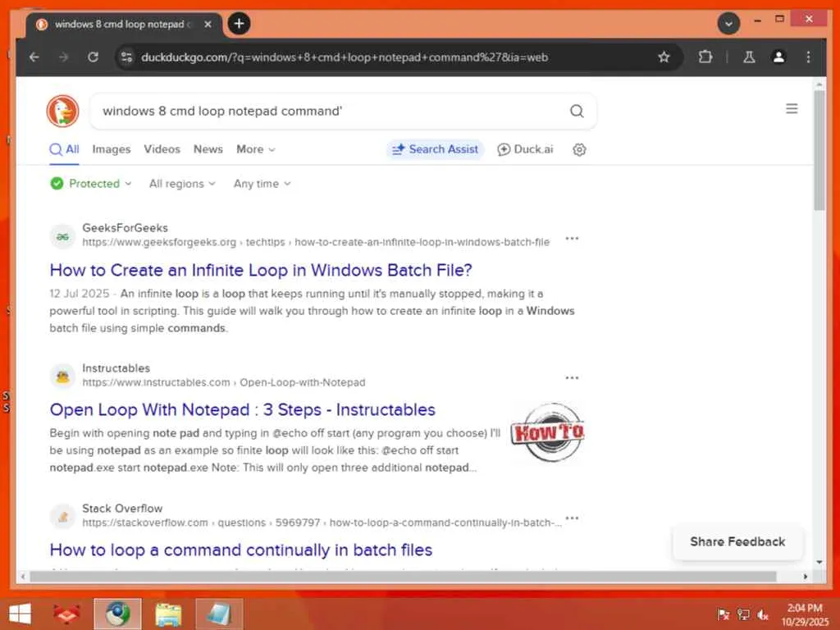Bookmark this page with star icon
The image size is (840, 630).
tap(664, 57)
